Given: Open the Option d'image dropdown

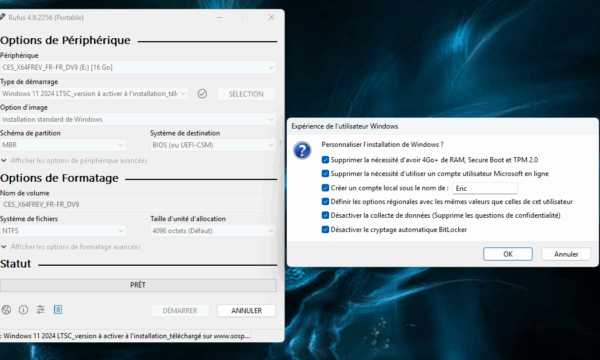Looking at the screenshot, I should pos(138,119).
